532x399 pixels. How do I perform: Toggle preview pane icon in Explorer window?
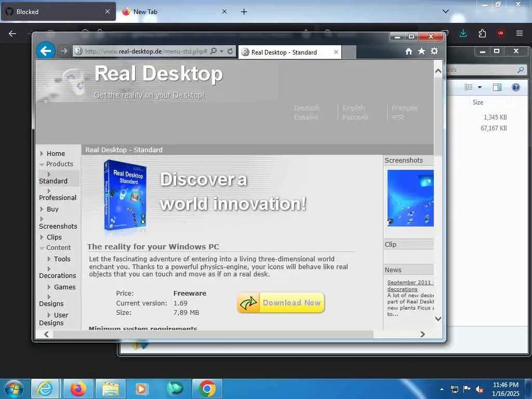(497, 87)
